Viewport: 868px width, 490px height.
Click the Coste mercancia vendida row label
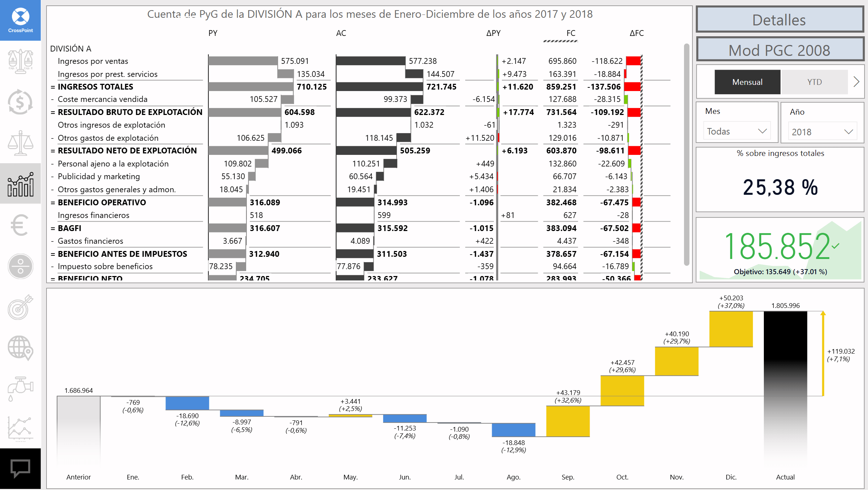tap(103, 99)
